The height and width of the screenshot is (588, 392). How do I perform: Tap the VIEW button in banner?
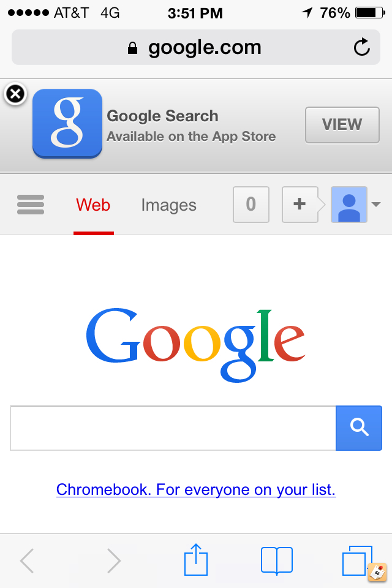(x=342, y=125)
